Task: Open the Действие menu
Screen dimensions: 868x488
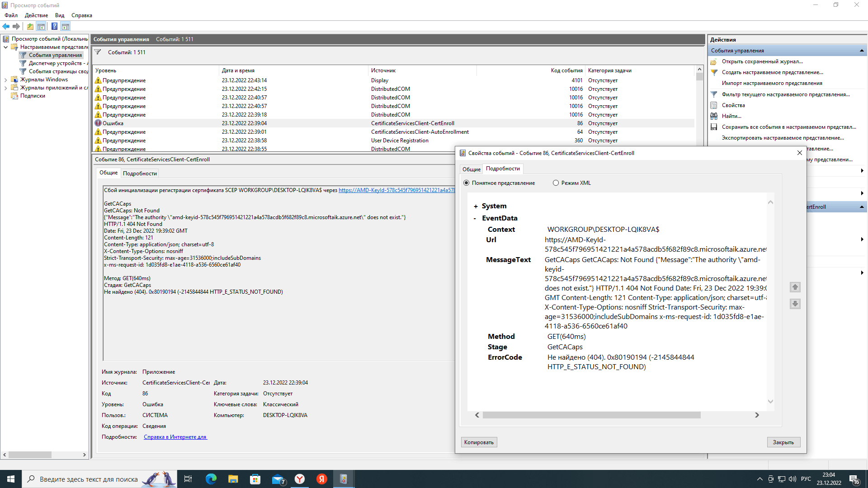Action: (x=36, y=15)
